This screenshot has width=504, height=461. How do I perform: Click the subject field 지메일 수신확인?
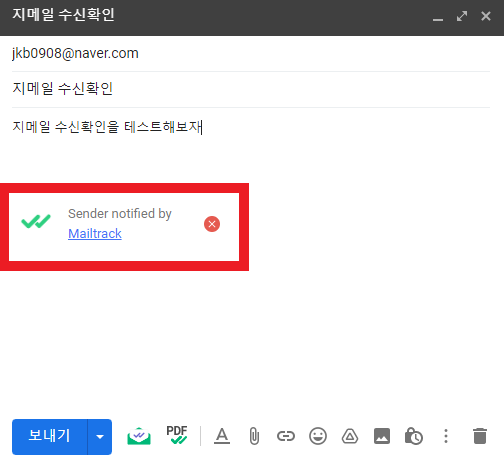(x=251, y=89)
